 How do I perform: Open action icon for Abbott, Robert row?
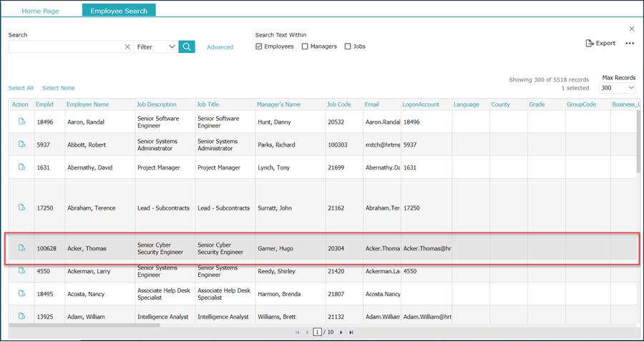point(21,145)
